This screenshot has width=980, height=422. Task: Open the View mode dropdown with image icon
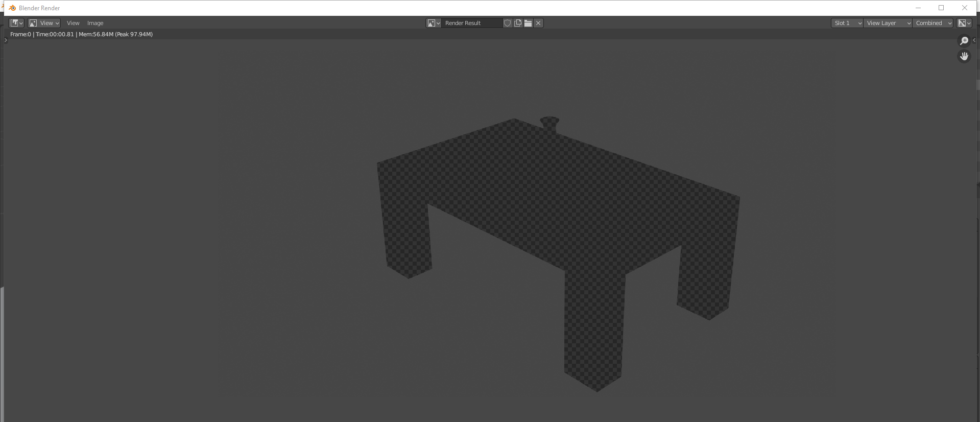[x=44, y=23]
